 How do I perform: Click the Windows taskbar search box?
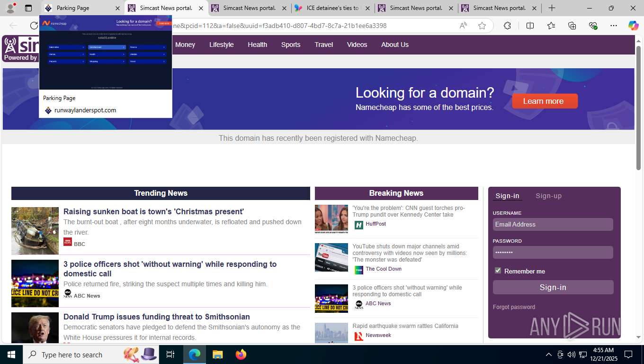pos(91,355)
